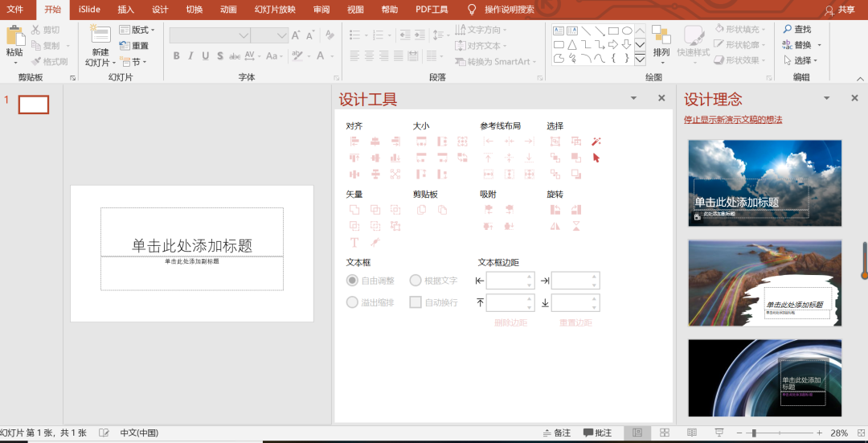Image resolution: width=868 pixels, height=443 pixels.
Task: Click the equal width icon under 大小
Action: click(421, 142)
